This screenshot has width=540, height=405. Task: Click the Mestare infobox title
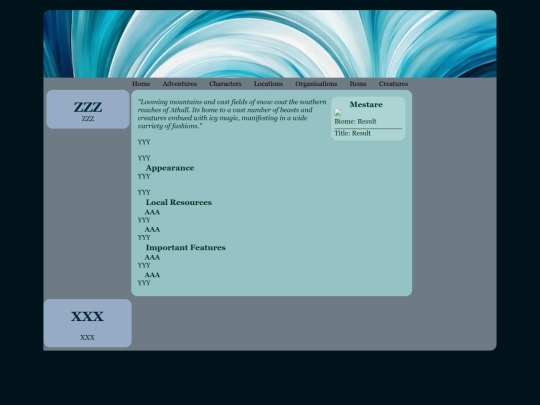click(x=366, y=104)
